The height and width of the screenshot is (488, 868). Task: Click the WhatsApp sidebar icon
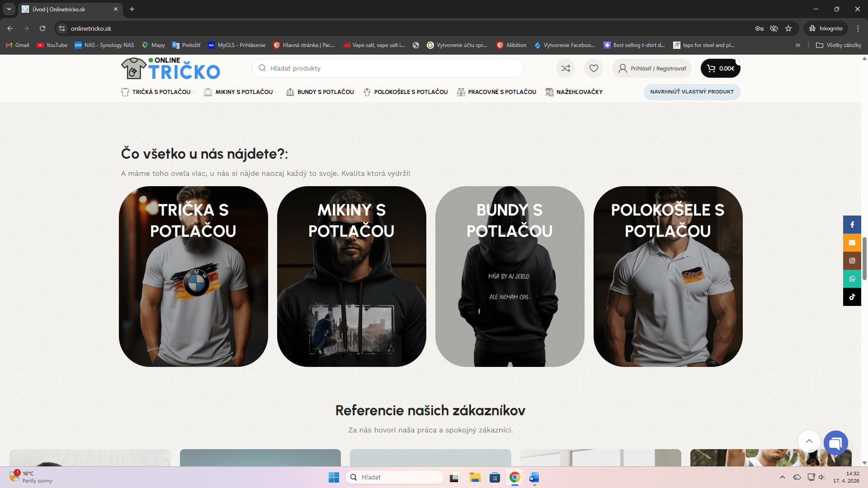(x=852, y=279)
